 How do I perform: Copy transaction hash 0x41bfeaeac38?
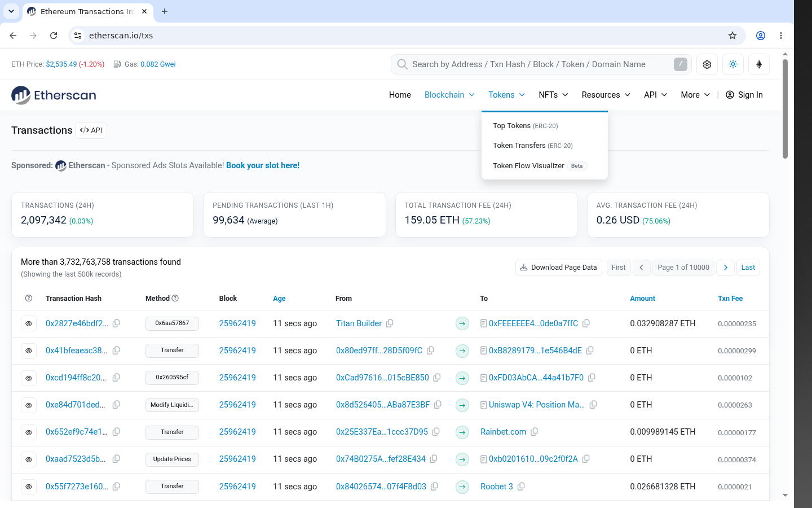(x=116, y=351)
